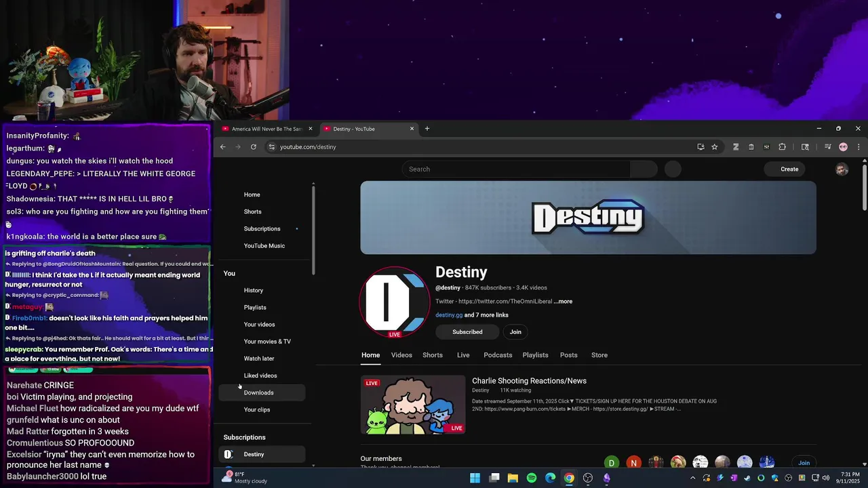Open the destiny.gg link
Viewport: 868px width, 488px height.
[449, 315]
